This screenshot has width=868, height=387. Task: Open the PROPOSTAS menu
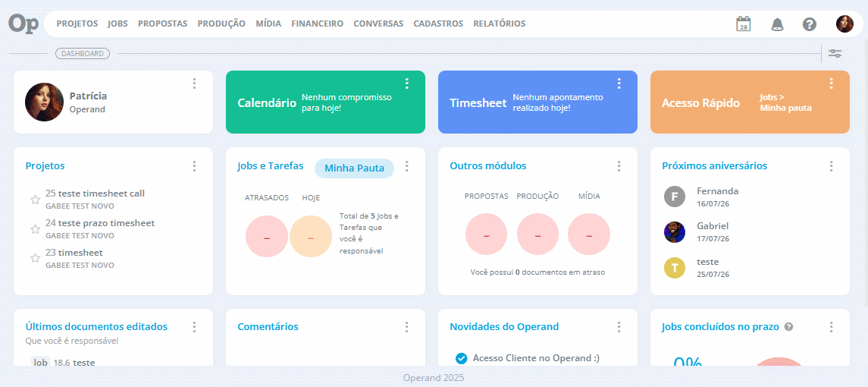[x=163, y=24]
